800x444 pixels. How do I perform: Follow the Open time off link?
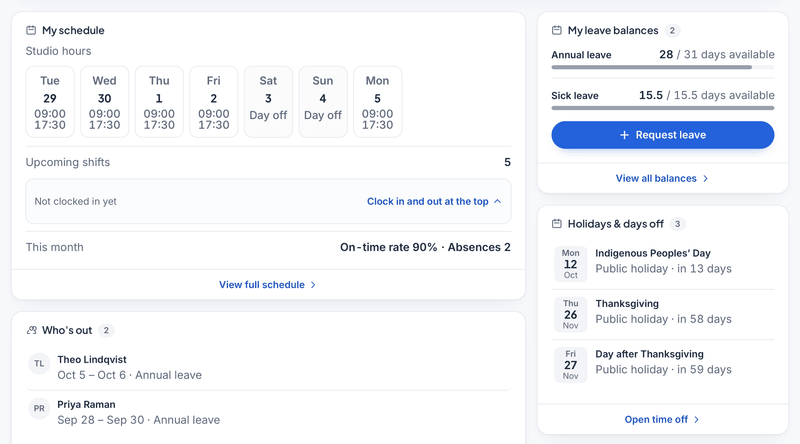pos(662,420)
